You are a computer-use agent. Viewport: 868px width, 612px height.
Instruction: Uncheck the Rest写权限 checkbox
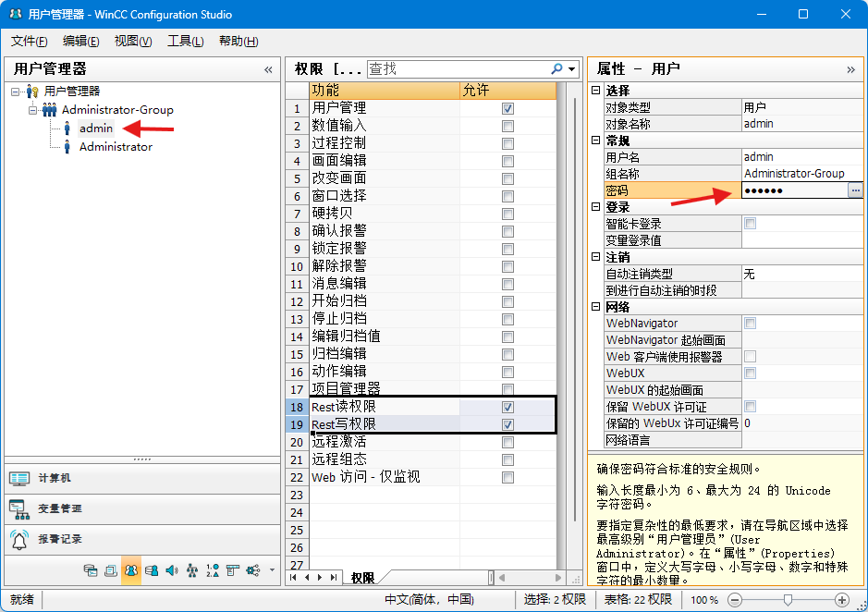[507, 425]
